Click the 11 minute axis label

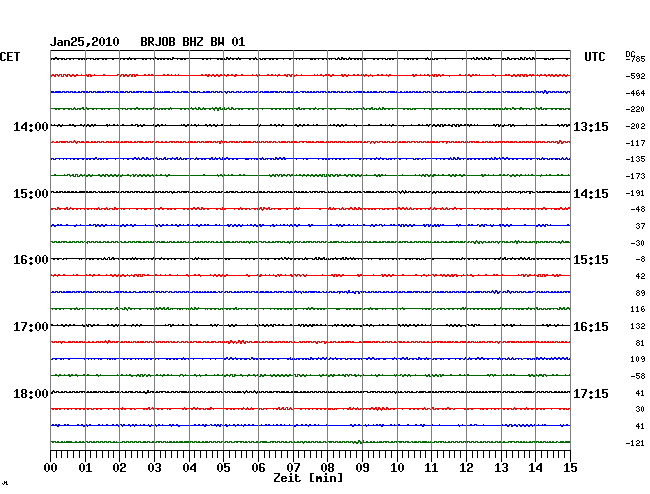tap(431, 468)
